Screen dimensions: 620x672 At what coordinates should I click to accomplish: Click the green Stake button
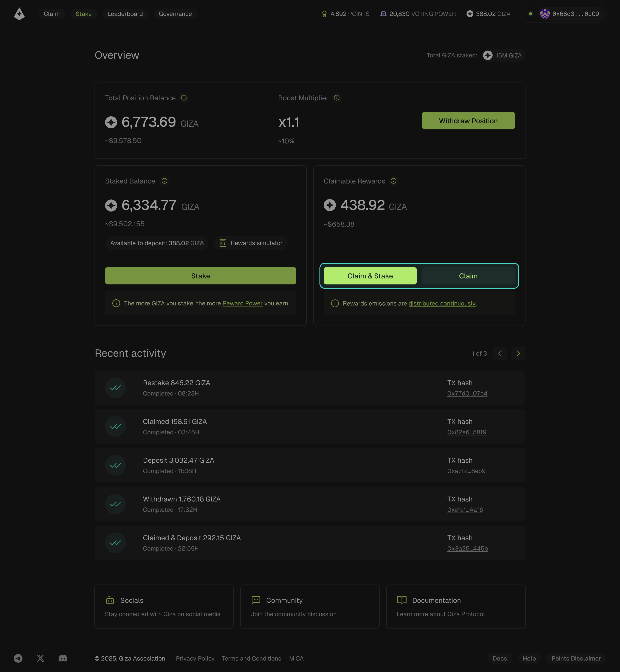[200, 276]
